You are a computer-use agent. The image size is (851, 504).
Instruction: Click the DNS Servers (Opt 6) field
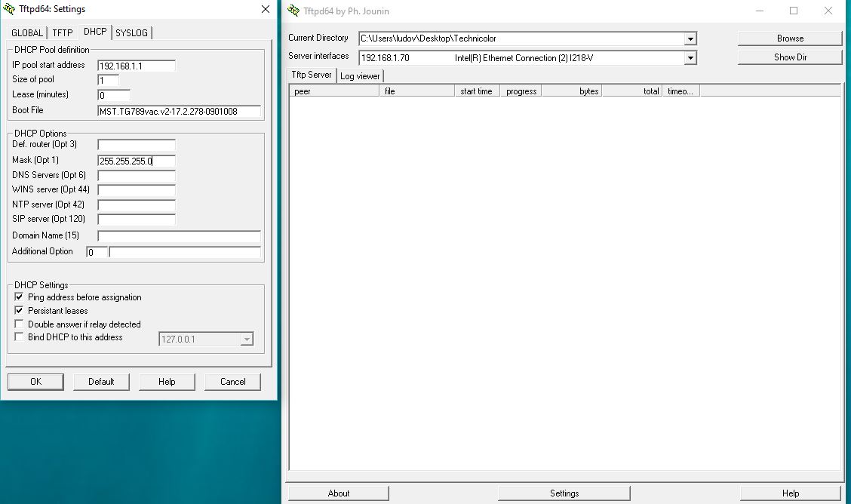point(137,176)
